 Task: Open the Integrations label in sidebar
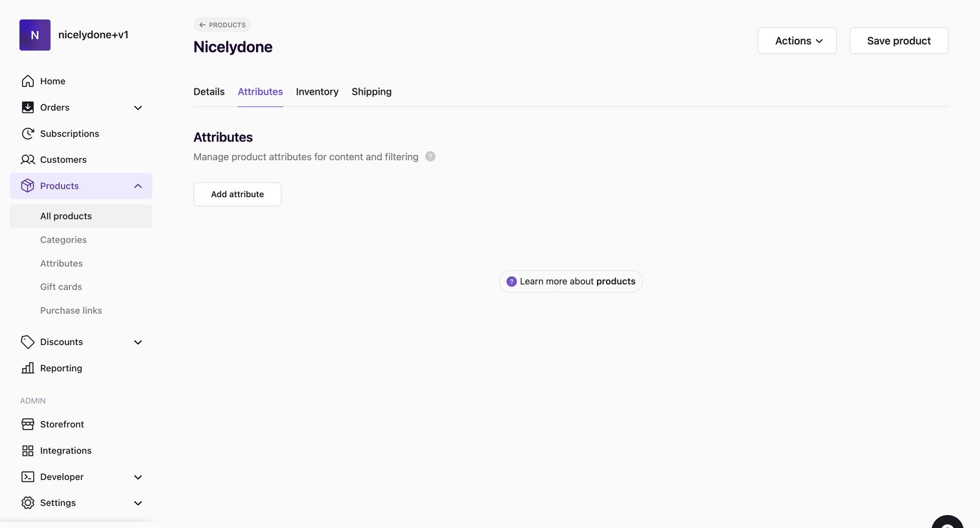(x=66, y=450)
